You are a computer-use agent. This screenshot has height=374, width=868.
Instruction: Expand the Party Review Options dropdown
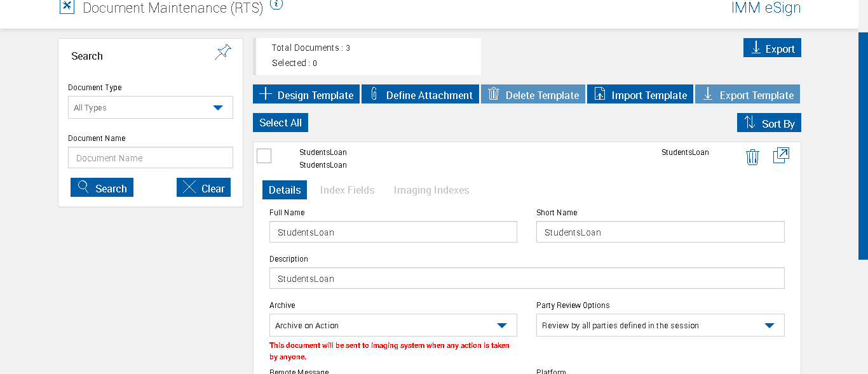[660, 325]
